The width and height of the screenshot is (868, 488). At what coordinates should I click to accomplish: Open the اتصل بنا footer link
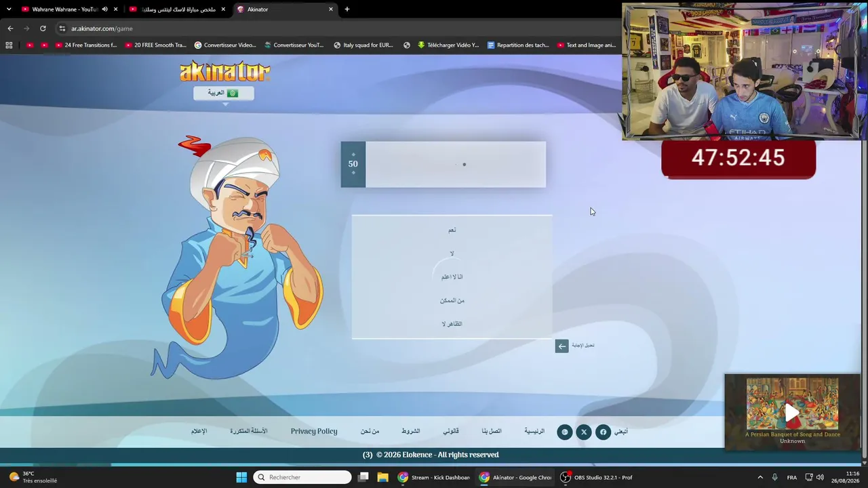point(492,431)
